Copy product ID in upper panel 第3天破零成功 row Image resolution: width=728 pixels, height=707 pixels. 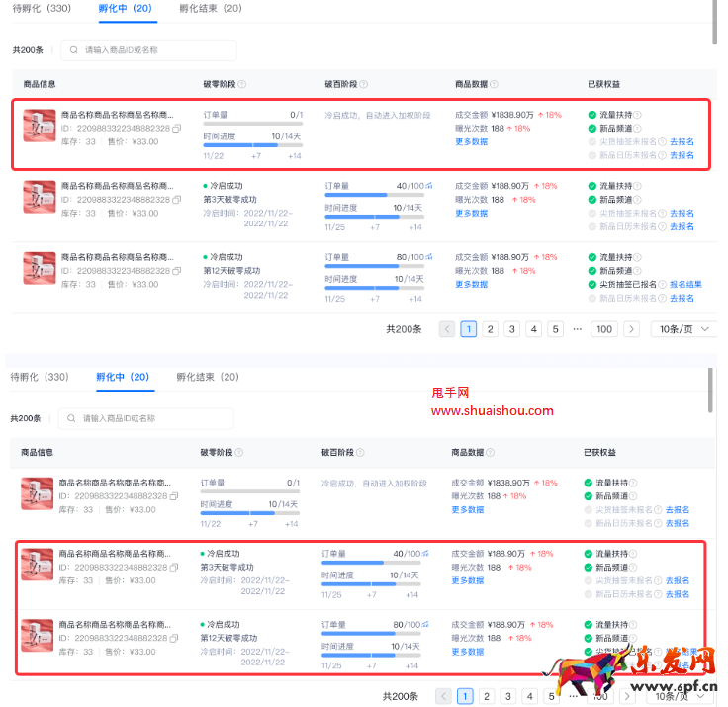[x=176, y=200]
